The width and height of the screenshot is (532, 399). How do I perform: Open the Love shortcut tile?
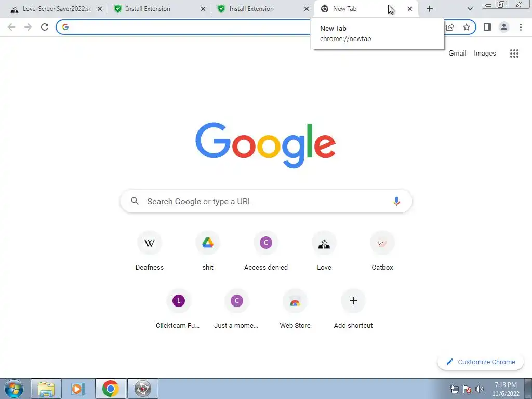click(324, 251)
